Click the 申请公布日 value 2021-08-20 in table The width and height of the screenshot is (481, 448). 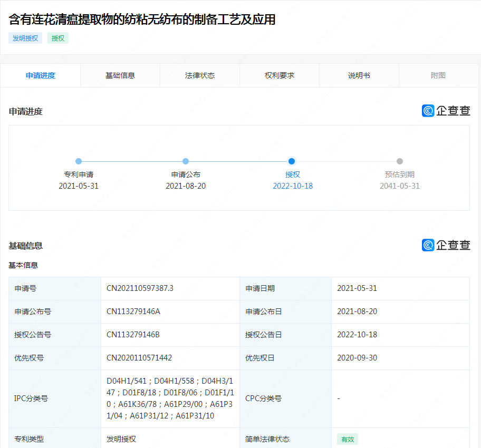(x=357, y=311)
